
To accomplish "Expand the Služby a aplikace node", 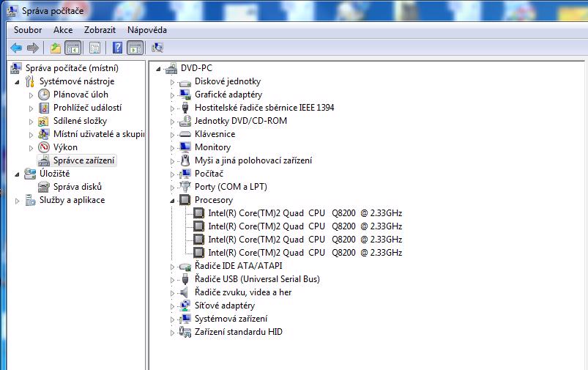I will (17, 201).
